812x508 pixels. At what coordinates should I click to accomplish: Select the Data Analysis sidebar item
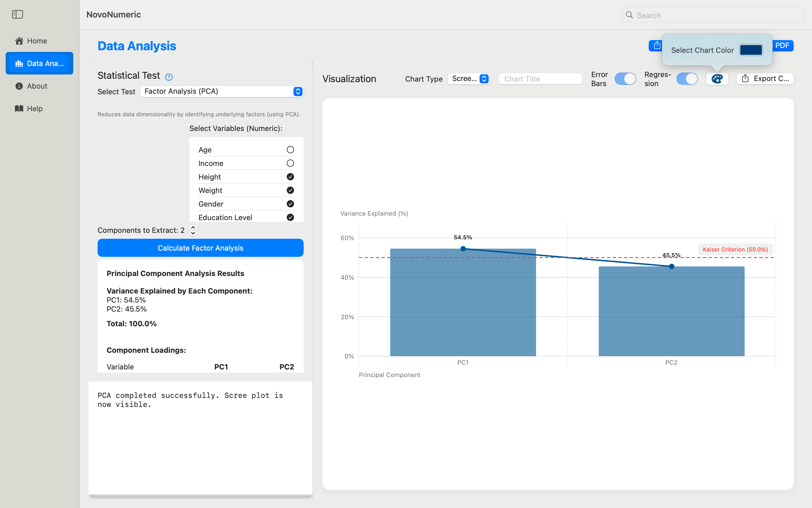click(39, 63)
